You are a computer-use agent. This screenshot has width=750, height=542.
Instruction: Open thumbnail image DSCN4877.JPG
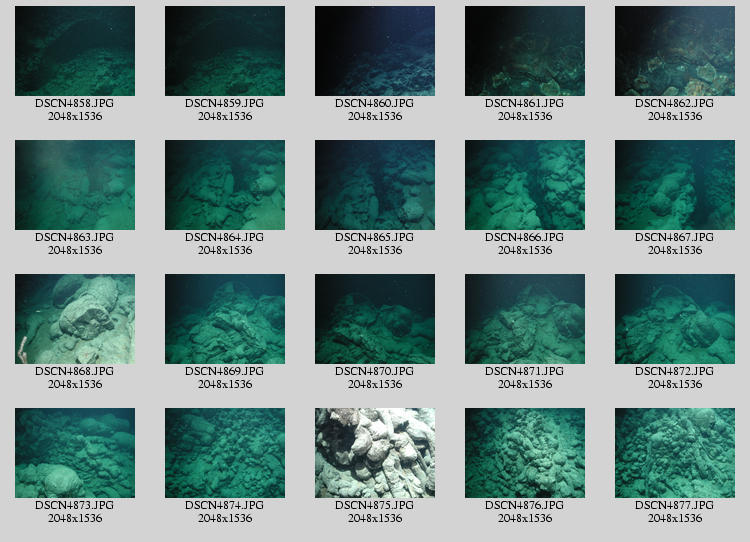point(675,453)
